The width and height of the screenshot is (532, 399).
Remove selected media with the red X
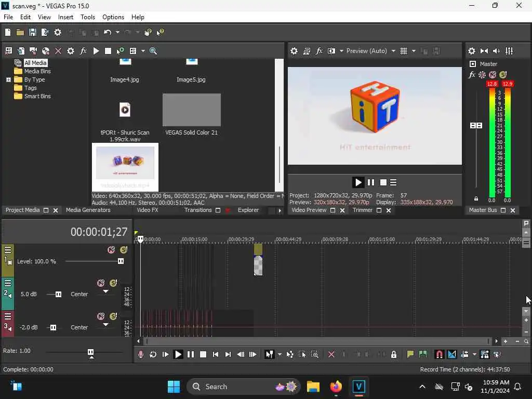(x=58, y=51)
